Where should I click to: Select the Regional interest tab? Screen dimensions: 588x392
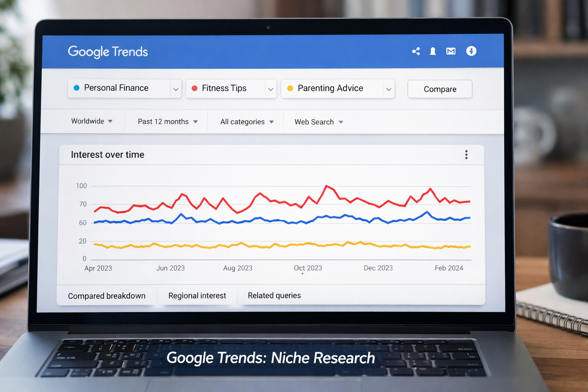197,296
